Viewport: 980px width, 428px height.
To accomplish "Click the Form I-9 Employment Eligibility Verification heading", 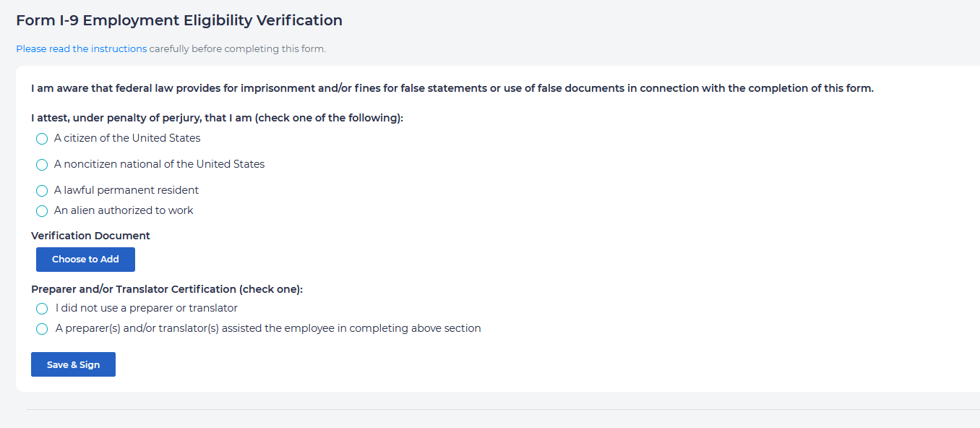I will pos(179,20).
